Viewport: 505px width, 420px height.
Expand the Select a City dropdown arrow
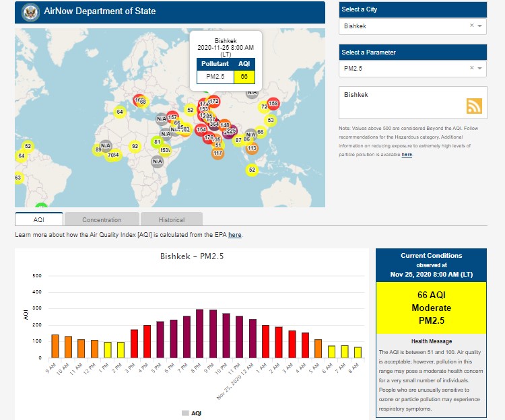click(x=480, y=26)
